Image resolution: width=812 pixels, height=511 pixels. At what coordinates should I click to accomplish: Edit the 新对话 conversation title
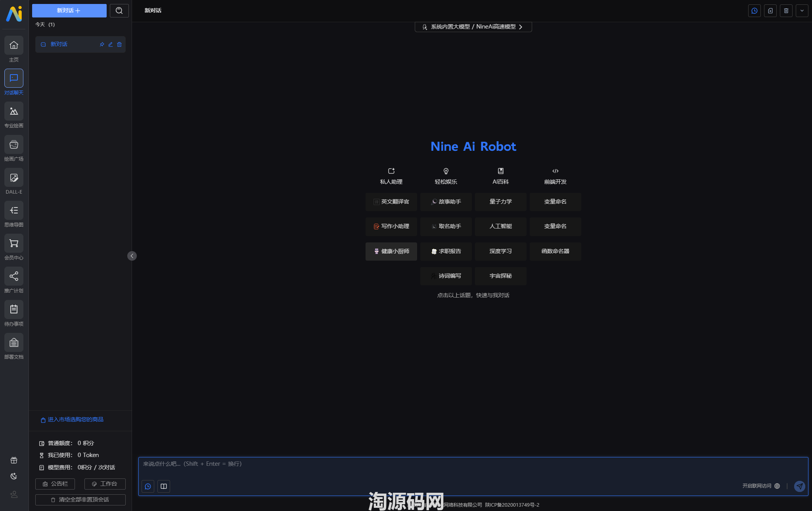click(x=111, y=44)
